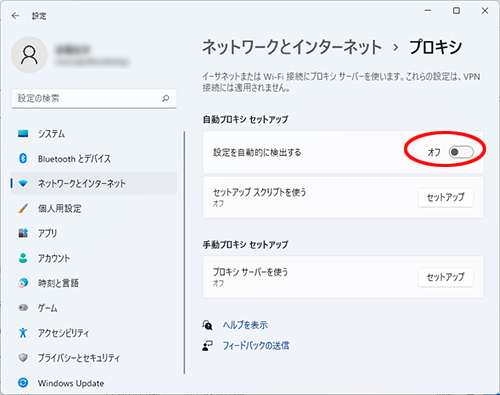Click the Windows Update icon
This screenshot has width=500, height=395.
point(23,383)
